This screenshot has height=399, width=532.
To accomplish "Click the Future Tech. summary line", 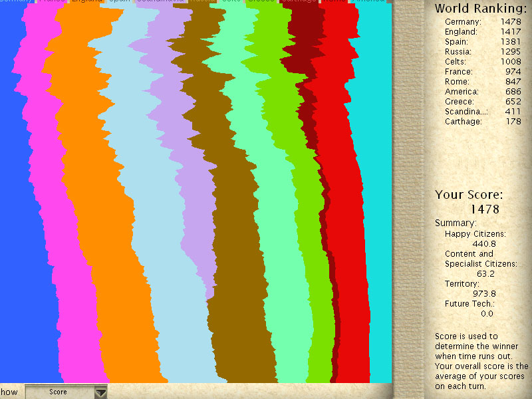I will [x=469, y=304].
